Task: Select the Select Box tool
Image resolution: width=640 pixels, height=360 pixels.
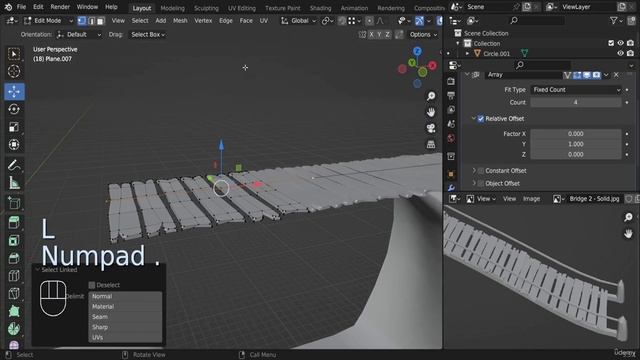Action: 14,54
